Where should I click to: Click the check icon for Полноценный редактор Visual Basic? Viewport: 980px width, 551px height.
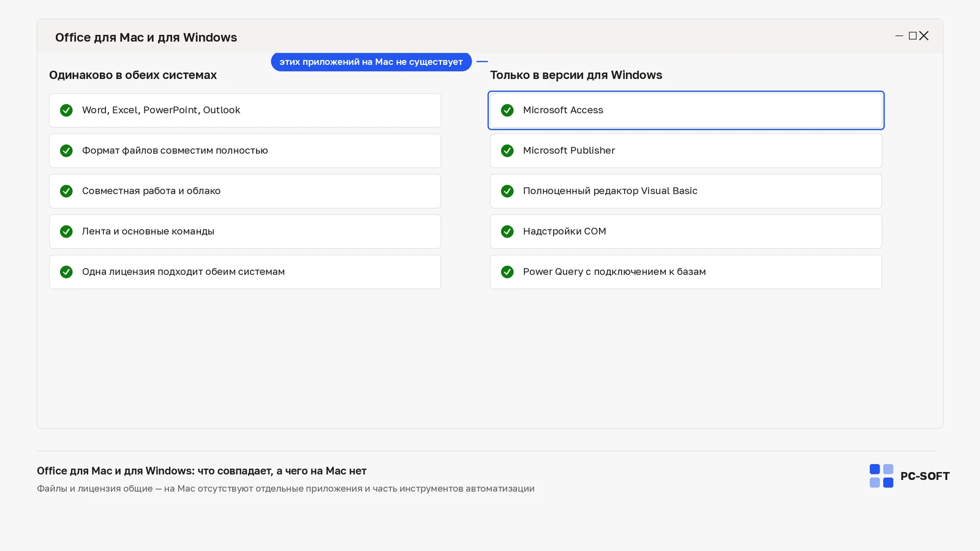(x=507, y=191)
